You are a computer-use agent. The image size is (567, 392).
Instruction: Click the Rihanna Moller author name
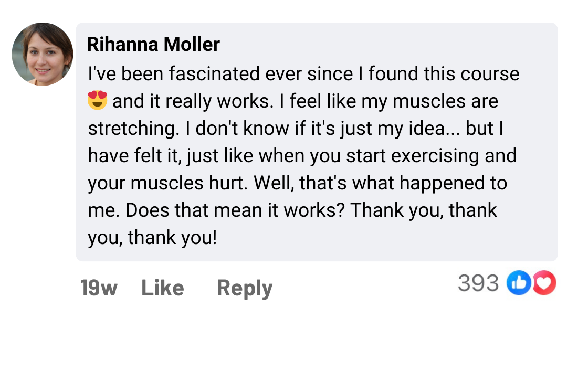tap(153, 45)
